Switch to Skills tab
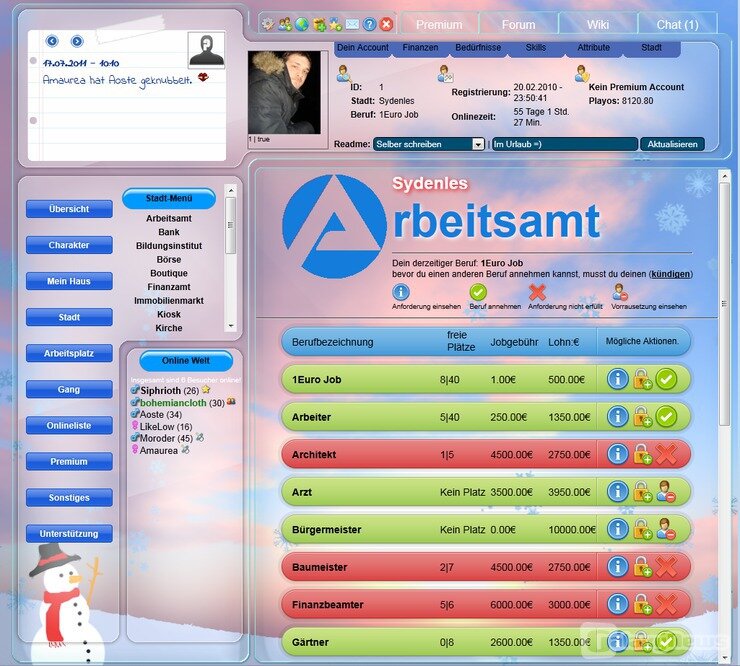This screenshot has width=740, height=666. 536,48
